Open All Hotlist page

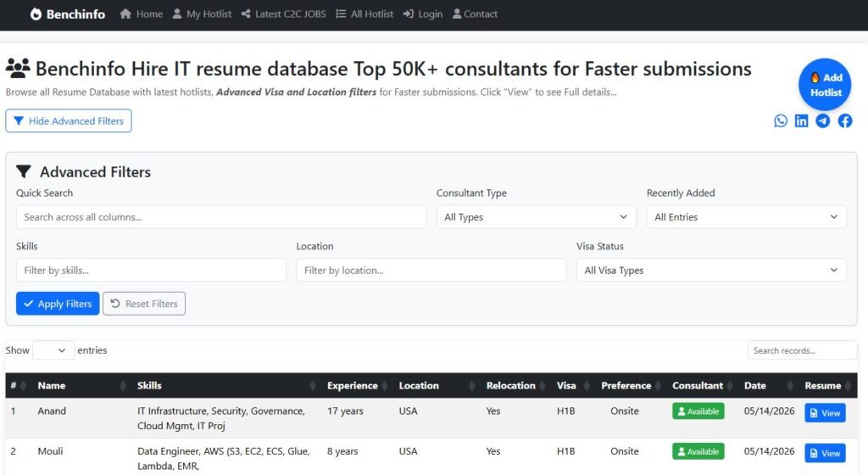coord(364,14)
